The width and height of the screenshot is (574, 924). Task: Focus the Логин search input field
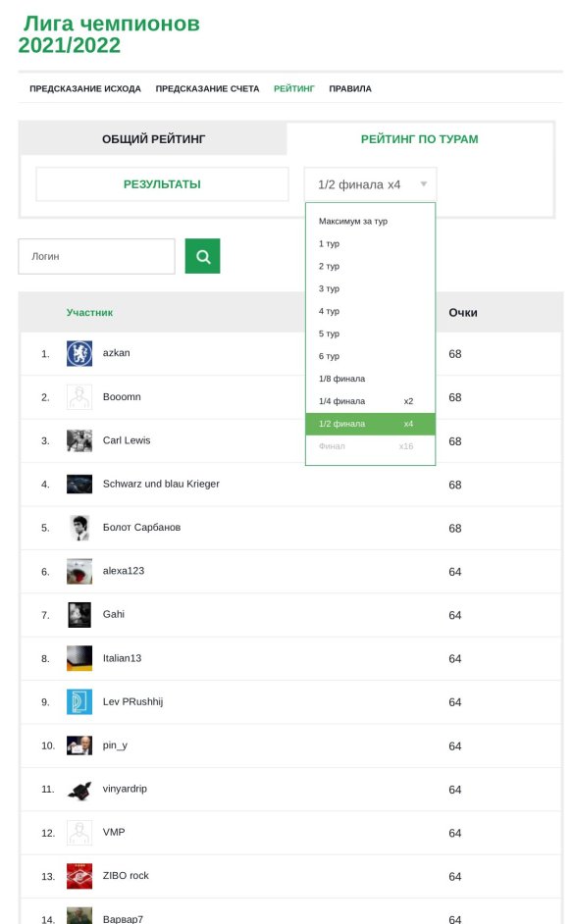point(97,256)
